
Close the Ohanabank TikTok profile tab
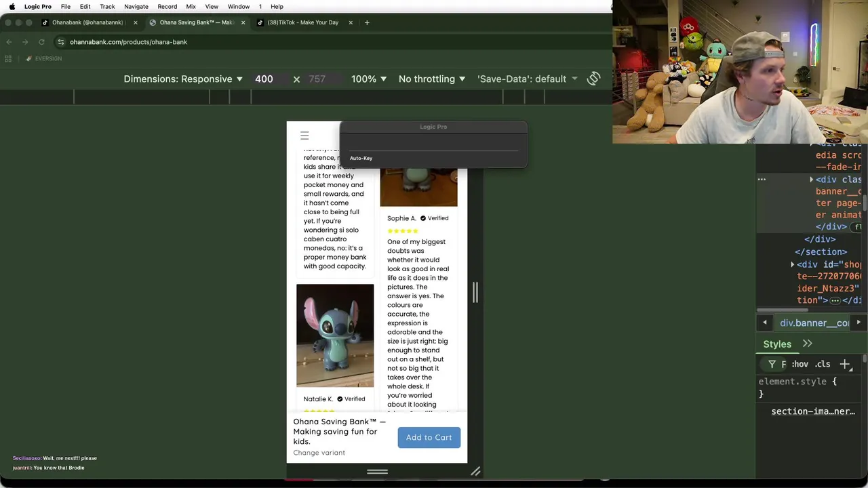(135, 22)
